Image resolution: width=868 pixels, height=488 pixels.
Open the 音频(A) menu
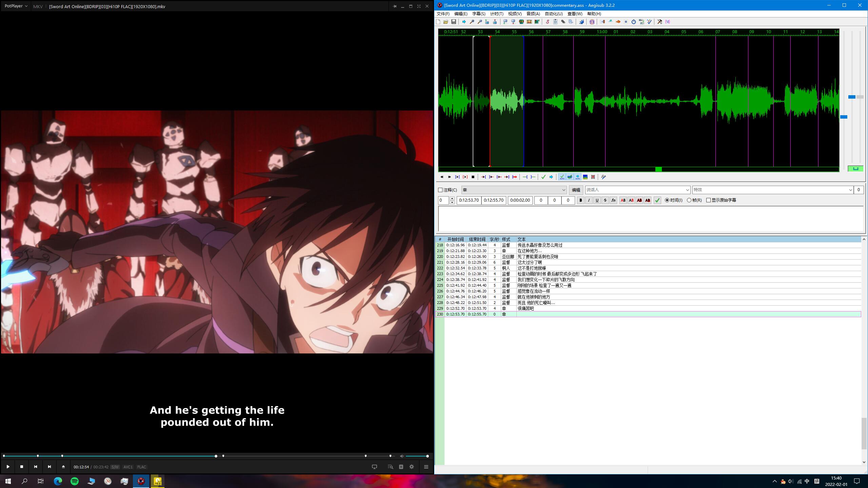533,14
